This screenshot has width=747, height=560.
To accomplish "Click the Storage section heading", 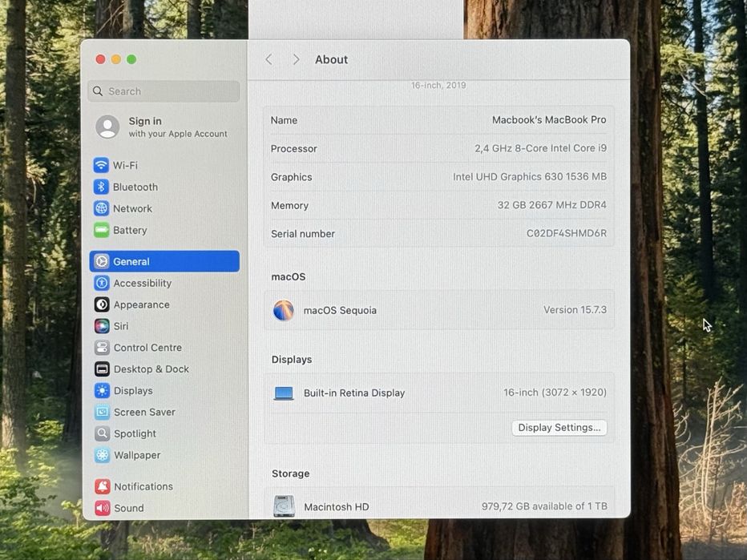I will (x=291, y=473).
